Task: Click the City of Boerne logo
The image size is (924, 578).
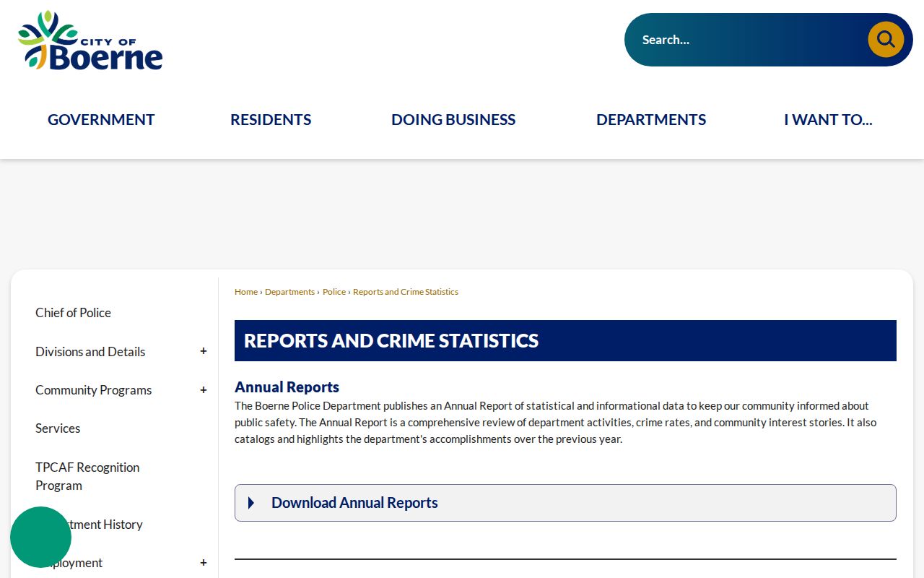Action: coord(90,40)
